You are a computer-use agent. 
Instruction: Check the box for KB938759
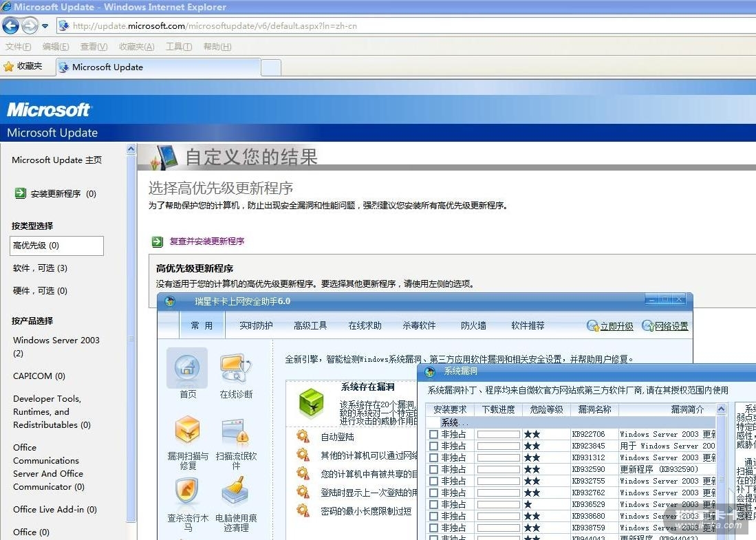pyautogui.click(x=433, y=528)
